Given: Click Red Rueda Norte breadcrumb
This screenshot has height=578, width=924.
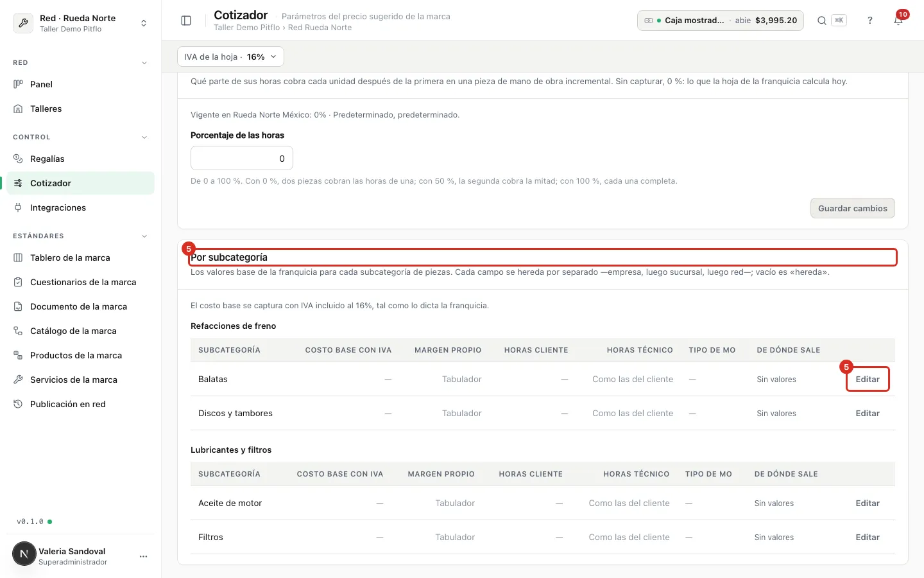Looking at the screenshot, I should coord(320,28).
